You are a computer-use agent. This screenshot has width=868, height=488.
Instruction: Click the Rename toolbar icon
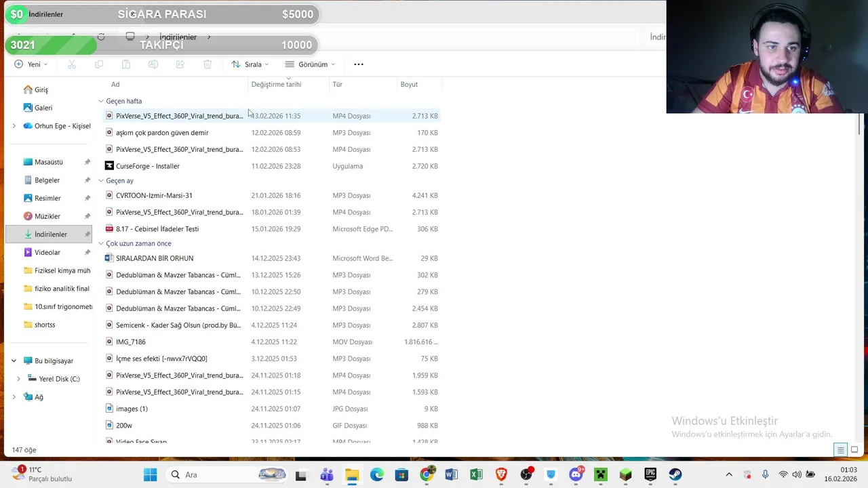[153, 64]
